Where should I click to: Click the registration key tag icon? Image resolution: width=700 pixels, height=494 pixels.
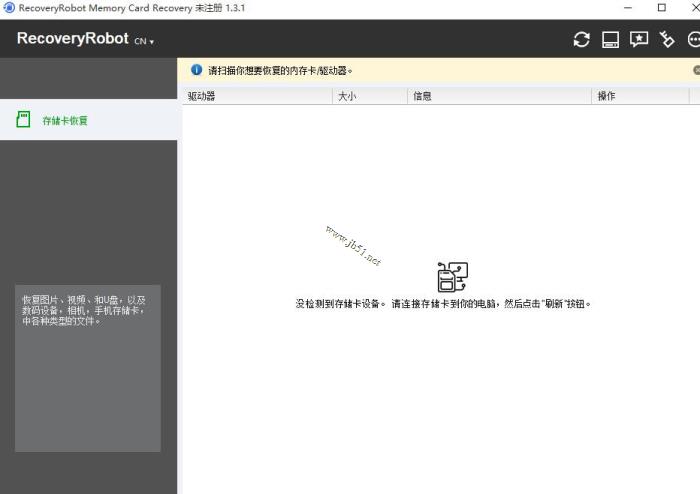click(x=667, y=39)
